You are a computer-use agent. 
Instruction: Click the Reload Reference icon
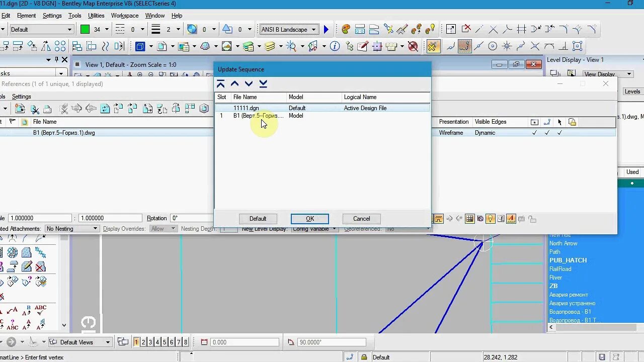point(105,108)
